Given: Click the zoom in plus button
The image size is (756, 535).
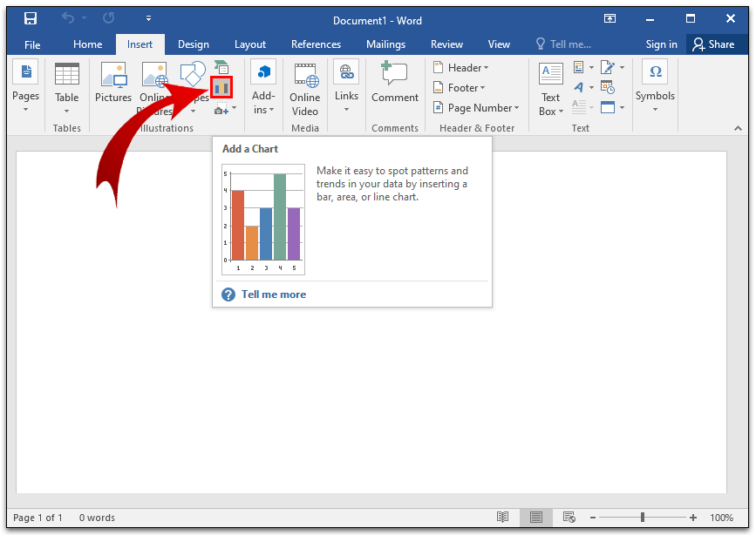Looking at the screenshot, I should pyautogui.click(x=693, y=518).
